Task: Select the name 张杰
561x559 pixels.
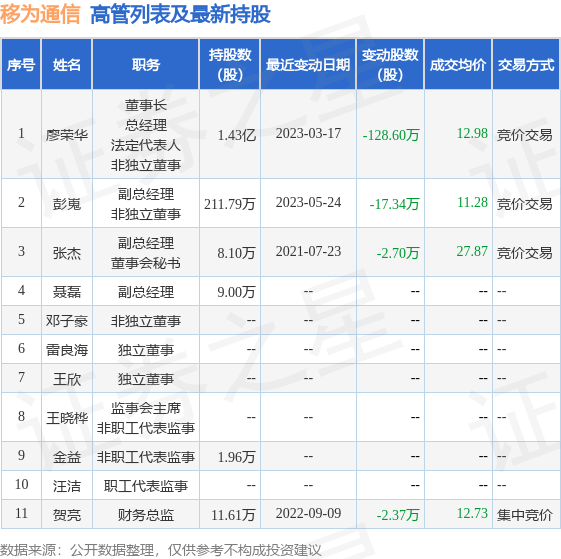Action: tap(67, 253)
